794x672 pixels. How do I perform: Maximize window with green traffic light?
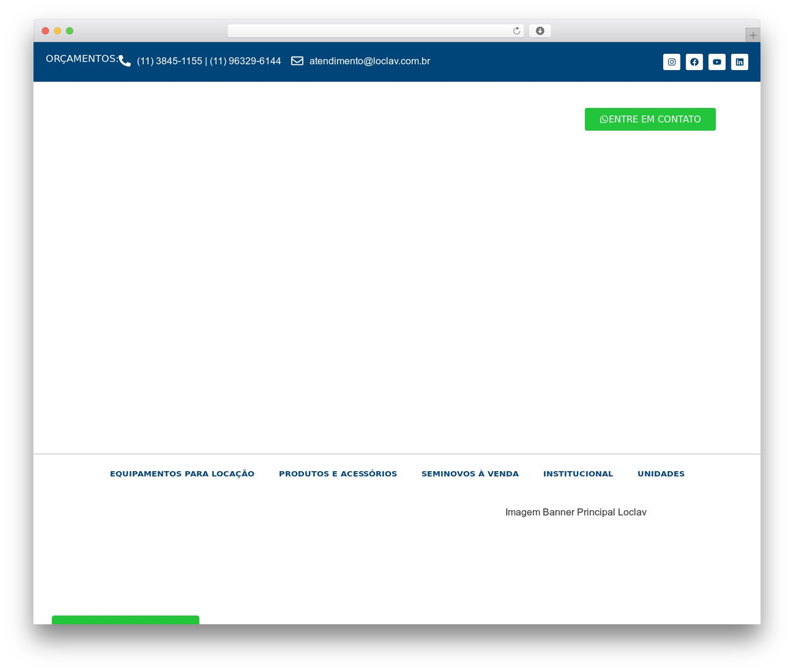(69, 31)
